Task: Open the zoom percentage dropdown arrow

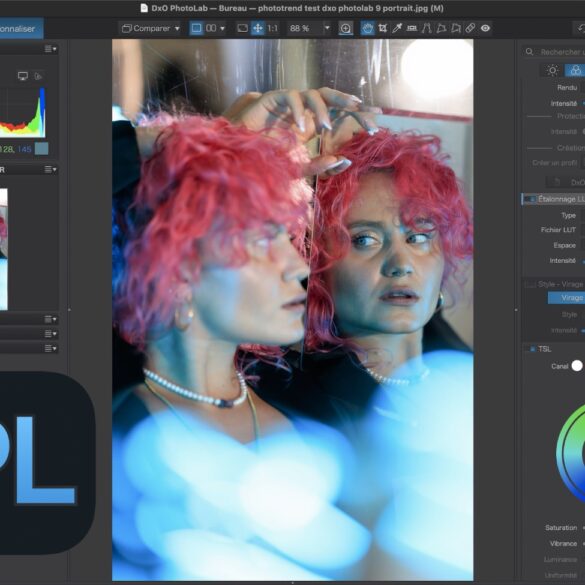Action: pyautogui.click(x=327, y=28)
